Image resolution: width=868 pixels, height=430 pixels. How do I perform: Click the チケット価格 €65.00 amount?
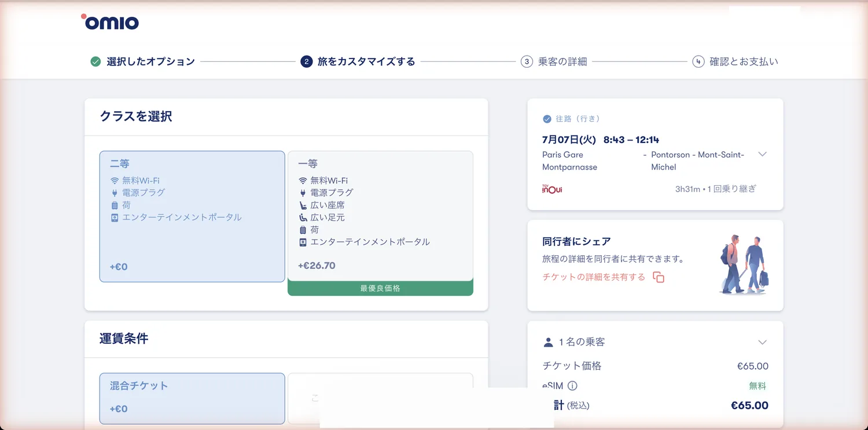point(752,366)
